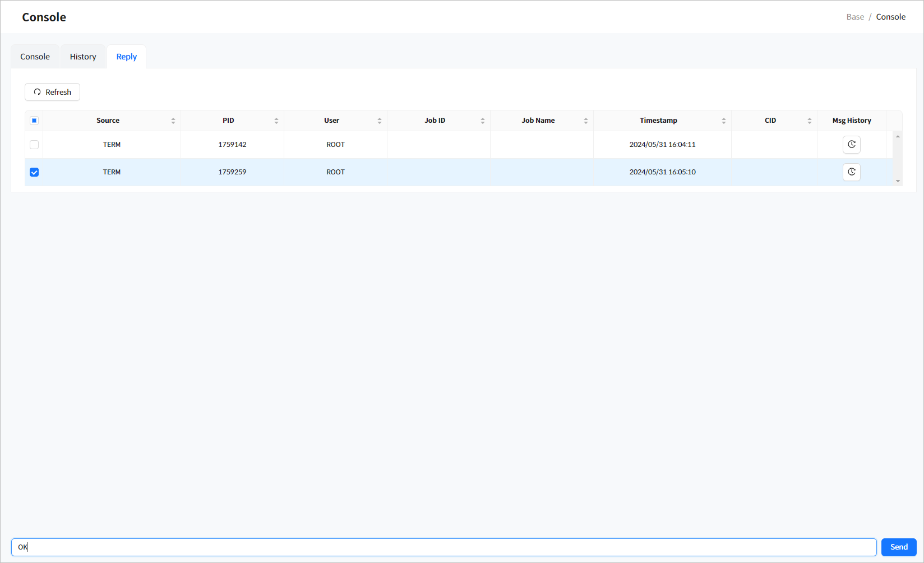Sort table by Job ID column
The image size is (924, 563).
coord(482,121)
